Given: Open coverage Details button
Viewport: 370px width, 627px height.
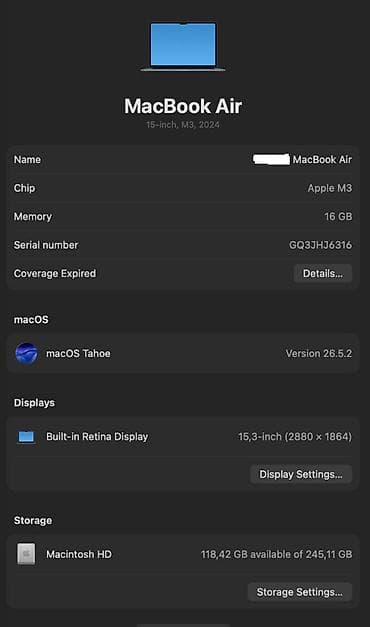Looking at the screenshot, I should (322, 274).
